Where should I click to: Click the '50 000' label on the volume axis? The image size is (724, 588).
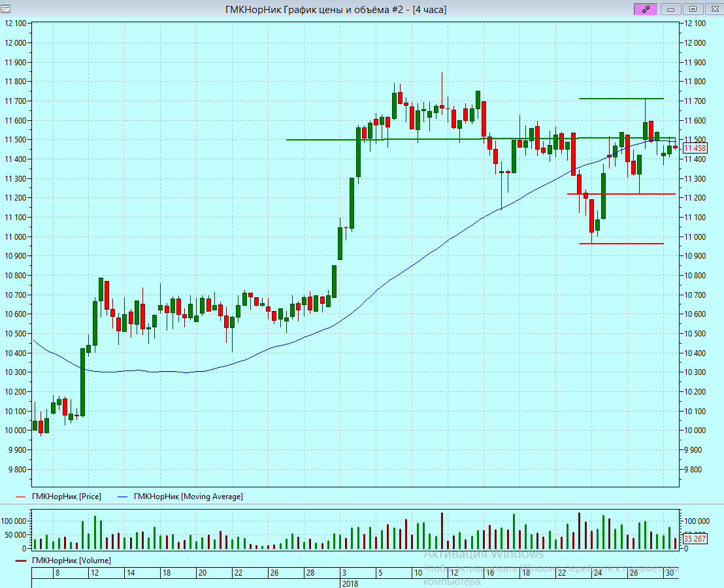click(15, 535)
